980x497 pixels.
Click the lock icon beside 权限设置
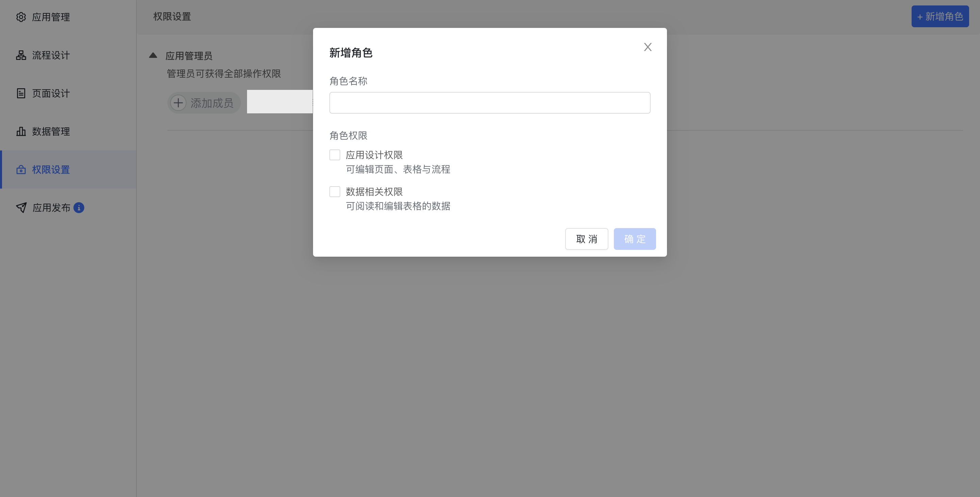tap(21, 169)
